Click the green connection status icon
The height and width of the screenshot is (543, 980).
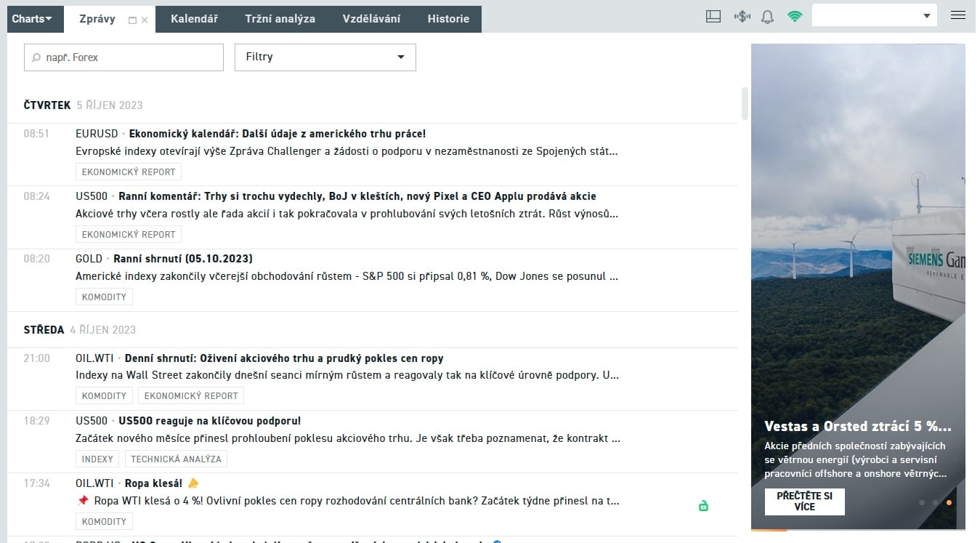click(x=795, y=17)
